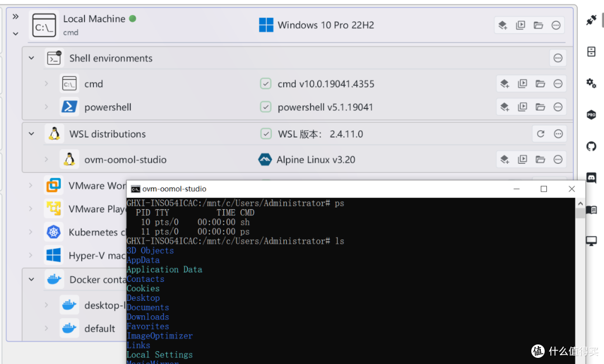Open more options for ovm-oomol-studio row
604x364 pixels.
558,159
